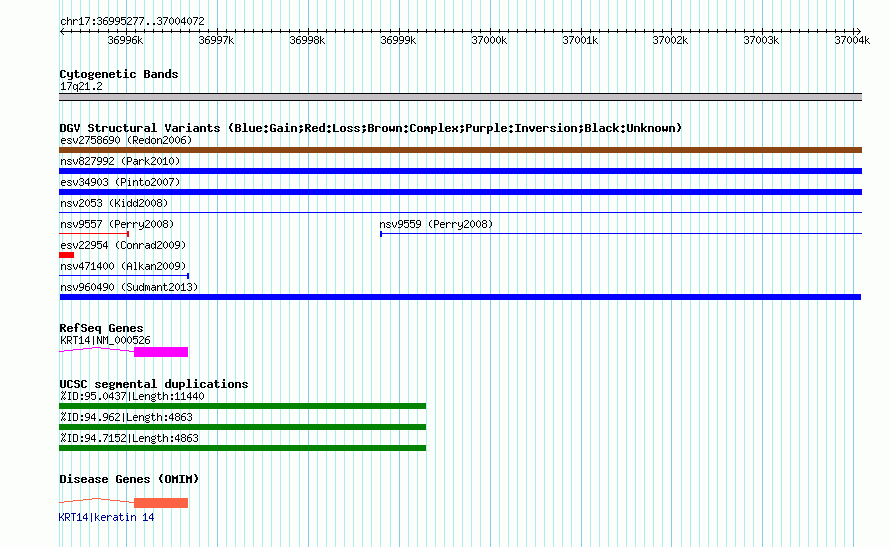The image size is (890, 547).
Task: Click the 36997k ruler tick label
Action: (x=216, y=40)
